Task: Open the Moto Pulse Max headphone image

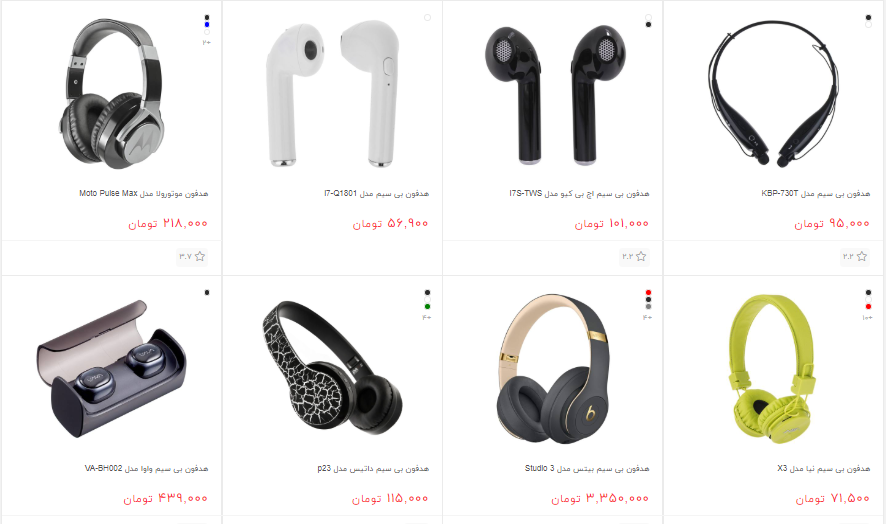Action: tap(112, 93)
